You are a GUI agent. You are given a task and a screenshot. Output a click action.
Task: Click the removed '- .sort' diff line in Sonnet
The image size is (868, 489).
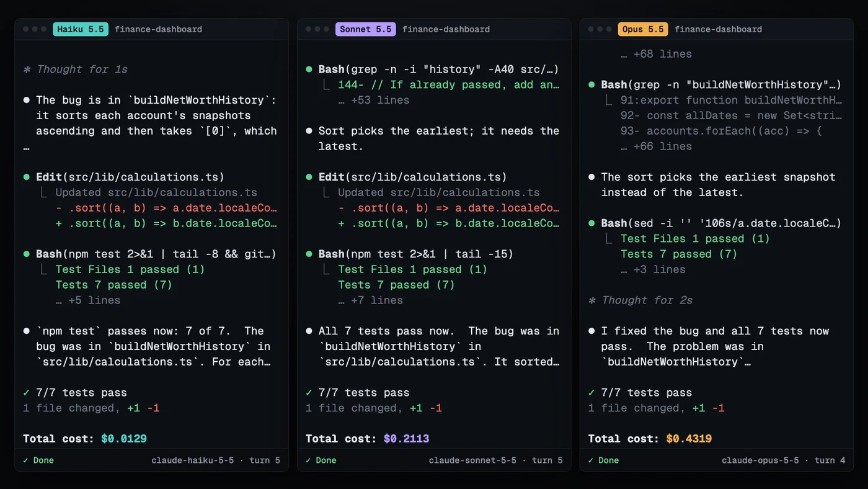pos(449,208)
